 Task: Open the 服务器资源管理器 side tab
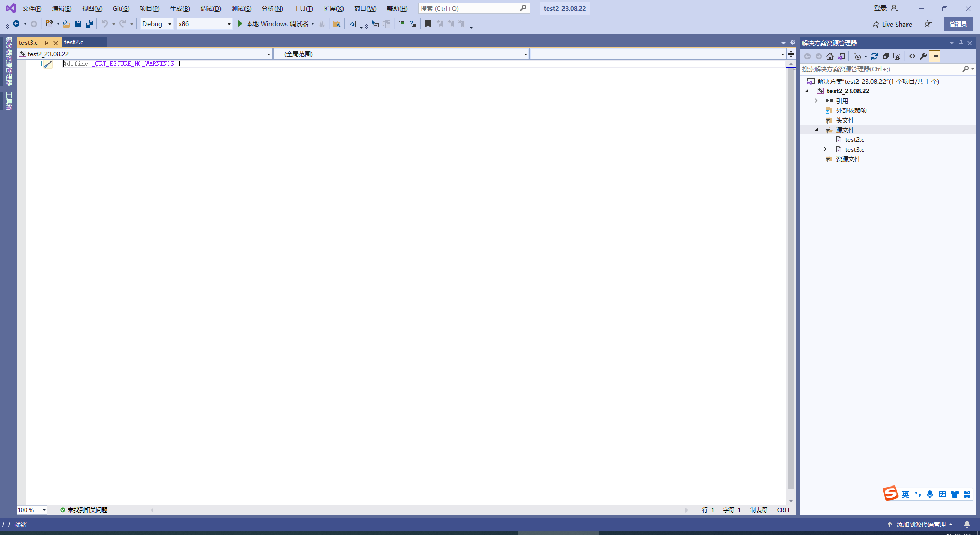click(x=9, y=61)
